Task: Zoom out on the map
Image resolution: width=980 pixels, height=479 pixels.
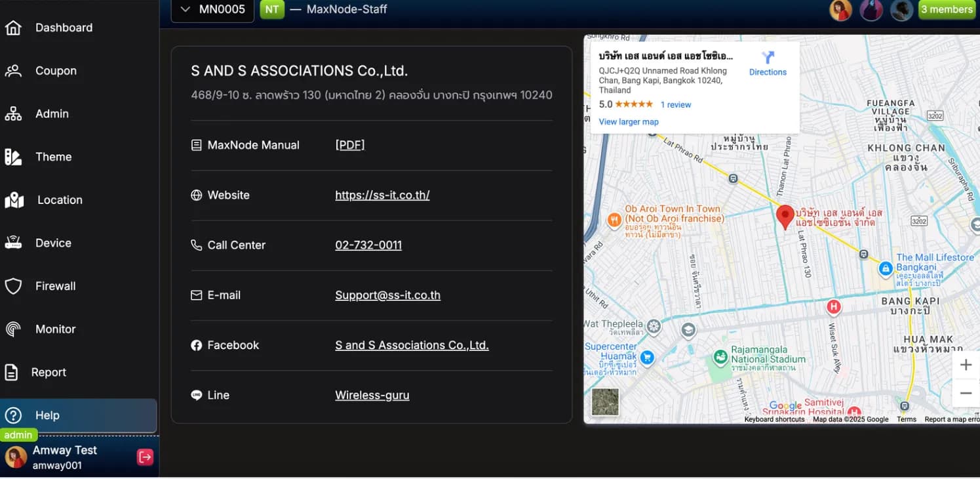Action: click(966, 394)
